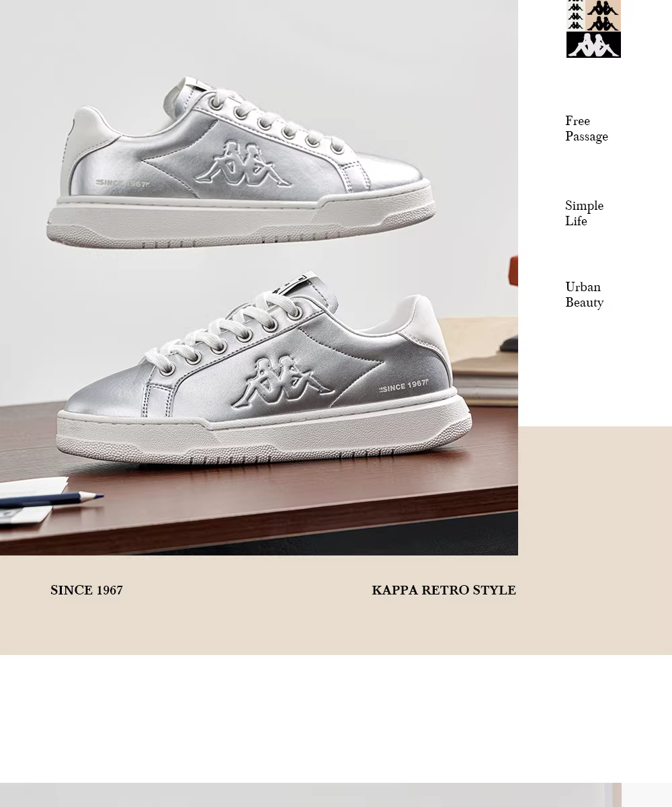Click the white Kappa logo on black tile
The height and width of the screenshot is (807, 672).
coord(593,45)
